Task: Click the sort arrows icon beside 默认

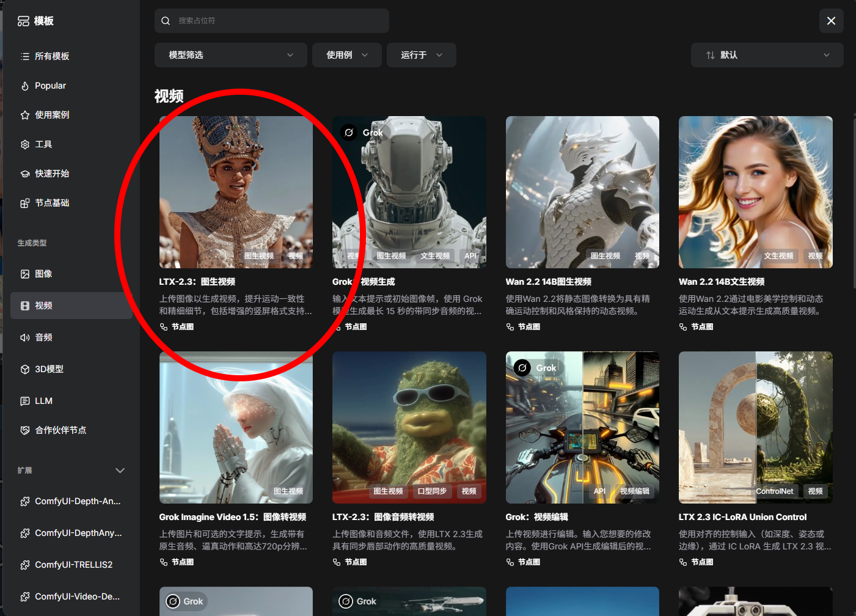Action: (710, 55)
